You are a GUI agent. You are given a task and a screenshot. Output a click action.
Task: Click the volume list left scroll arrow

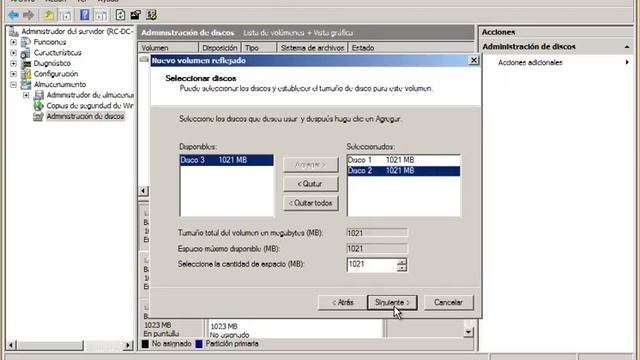click(x=143, y=191)
